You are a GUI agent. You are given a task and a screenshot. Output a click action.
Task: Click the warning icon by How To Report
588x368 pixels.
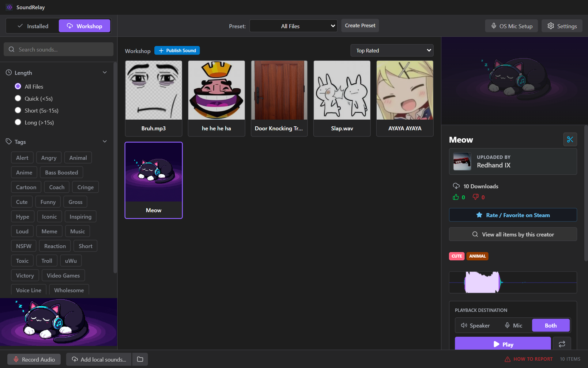[x=507, y=359]
